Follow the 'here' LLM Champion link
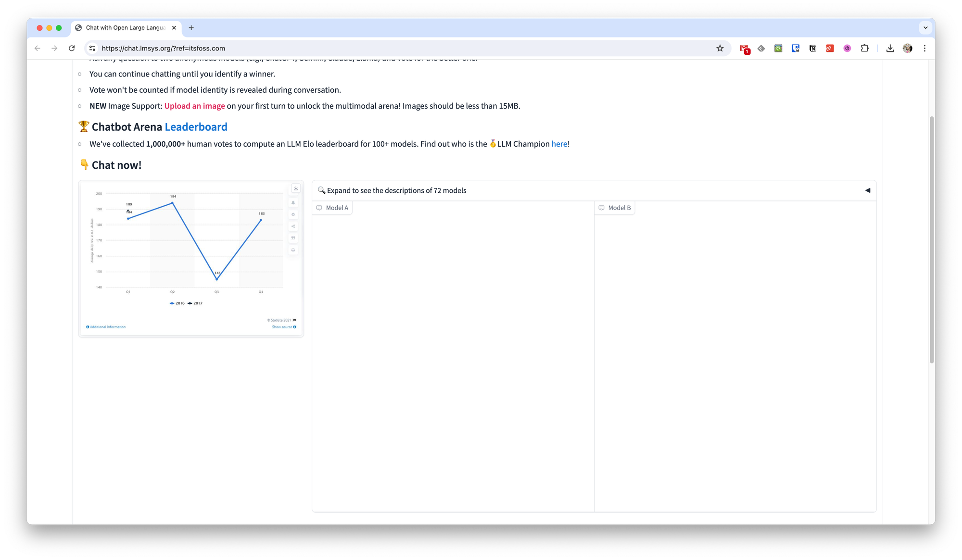 click(559, 144)
